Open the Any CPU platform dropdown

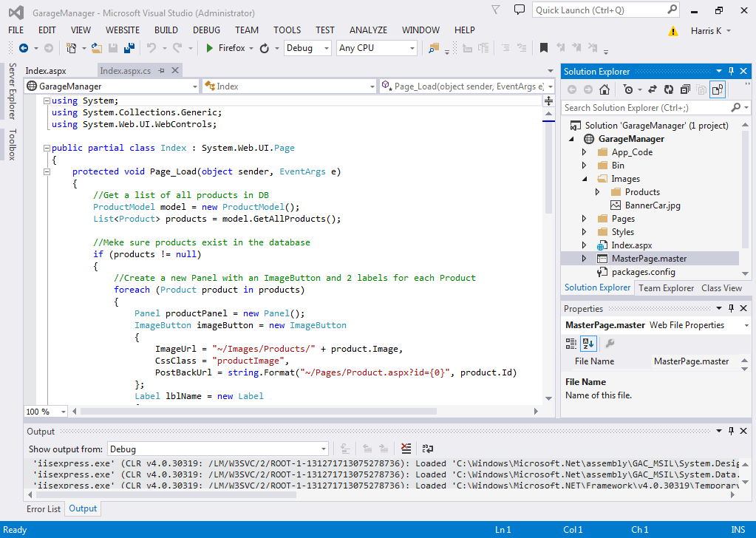pos(377,48)
